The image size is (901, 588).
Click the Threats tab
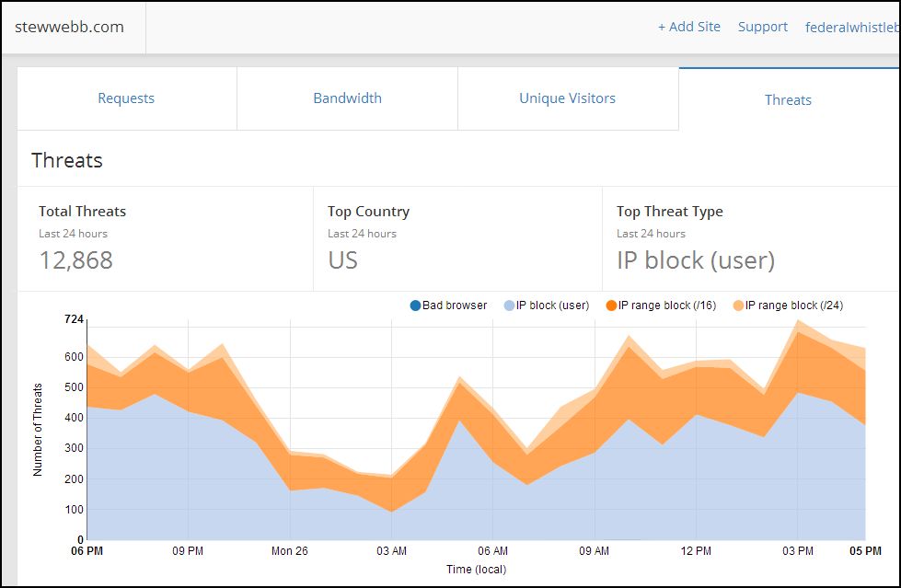click(788, 100)
